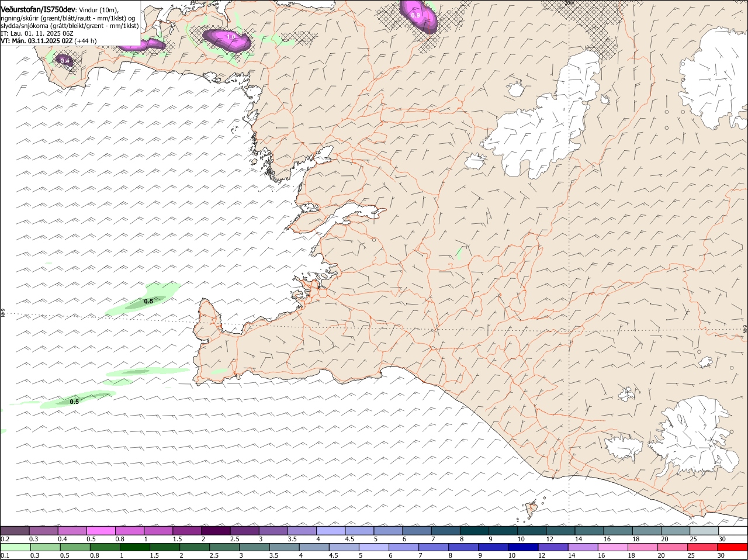Click the lower '0.5' label on the green rain patch
748x560 pixels.
click(x=74, y=402)
